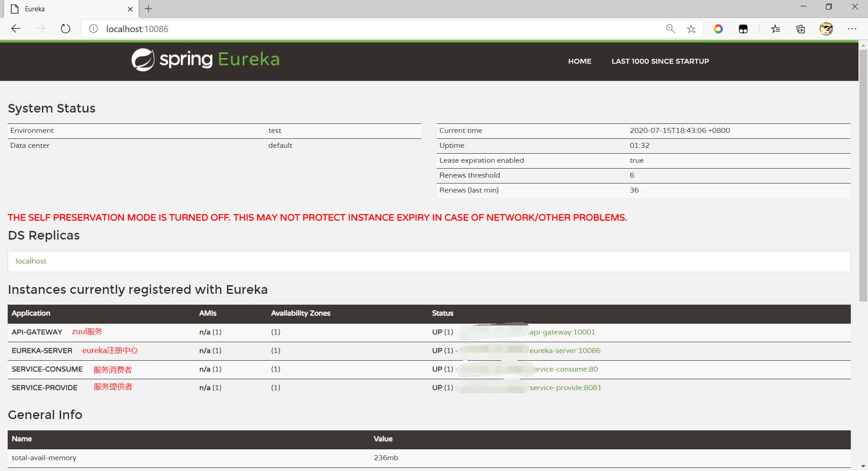
Task: Click the EUREKA-SERVER application name
Action: tap(42, 351)
